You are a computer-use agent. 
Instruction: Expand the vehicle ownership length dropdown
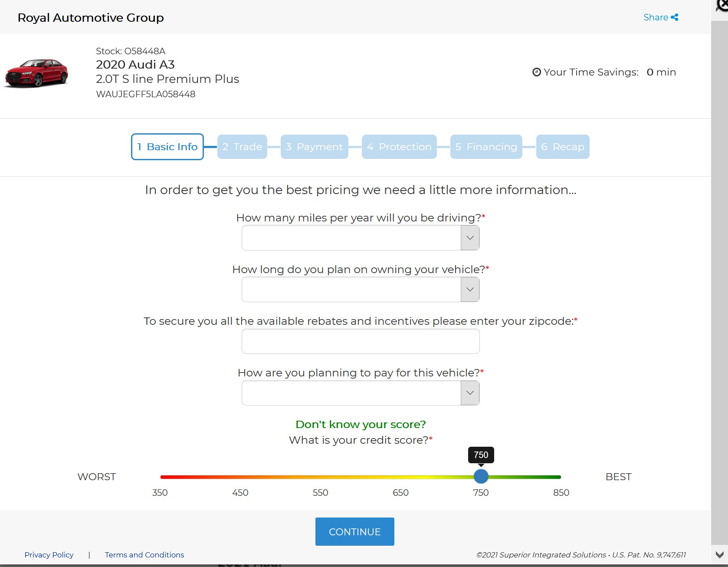coord(361,289)
